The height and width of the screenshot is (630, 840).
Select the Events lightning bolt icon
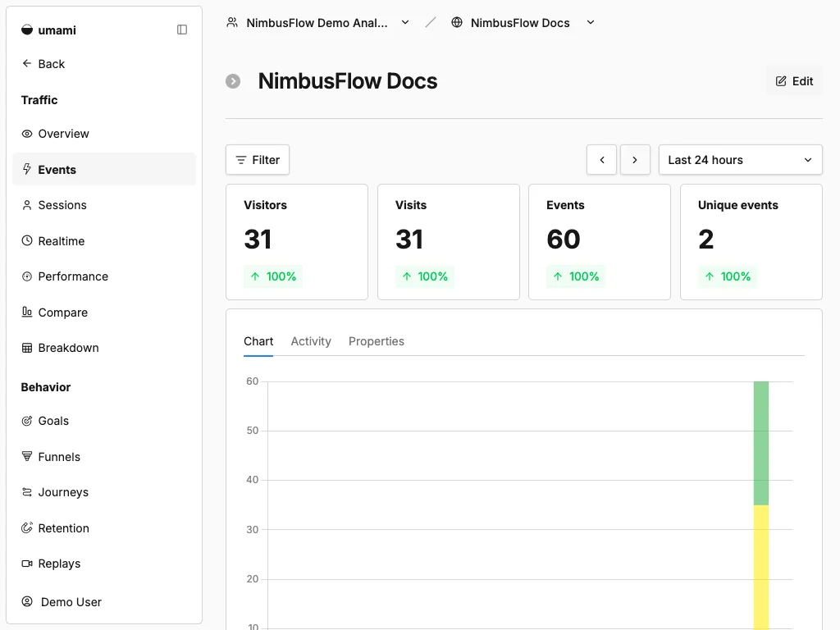coord(27,169)
